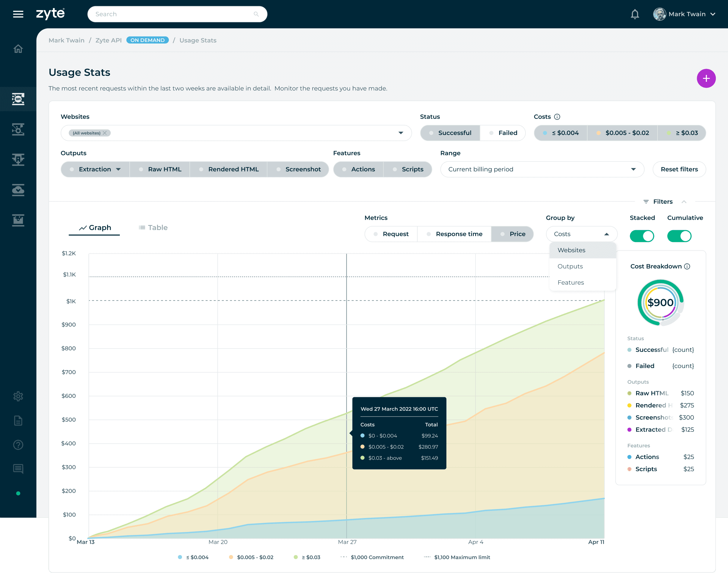Select Outputs in Group by menu
This screenshot has height=573, width=728.
pos(570,266)
